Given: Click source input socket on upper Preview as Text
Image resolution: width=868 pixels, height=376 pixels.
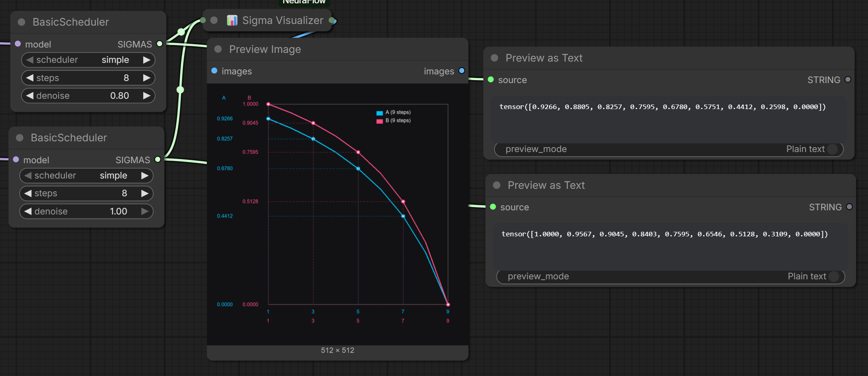Looking at the screenshot, I should pos(491,79).
